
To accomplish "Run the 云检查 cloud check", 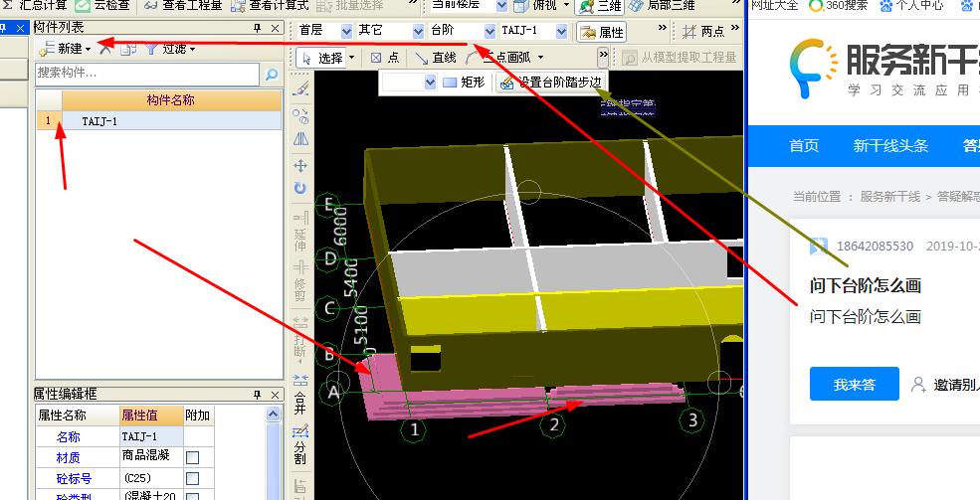I will point(101,5).
